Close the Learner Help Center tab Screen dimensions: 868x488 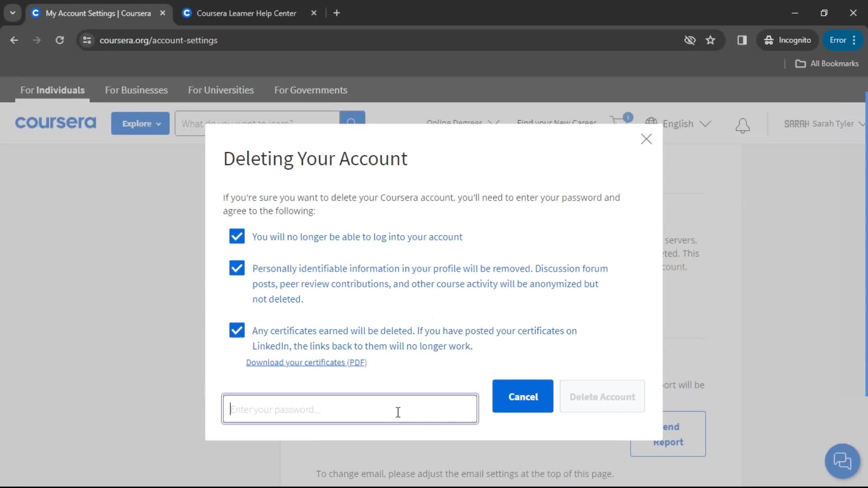(x=314, y=13)
